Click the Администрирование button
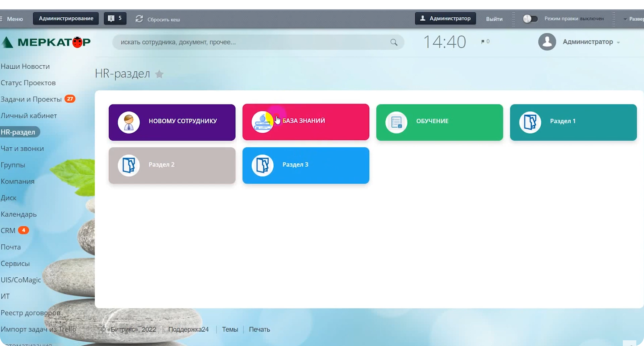644x346 pixels. (x=66, y=18)
